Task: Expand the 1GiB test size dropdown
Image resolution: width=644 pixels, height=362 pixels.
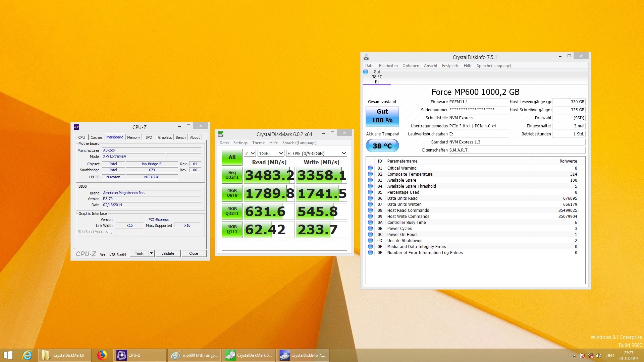Action: (x=271, y=154)
